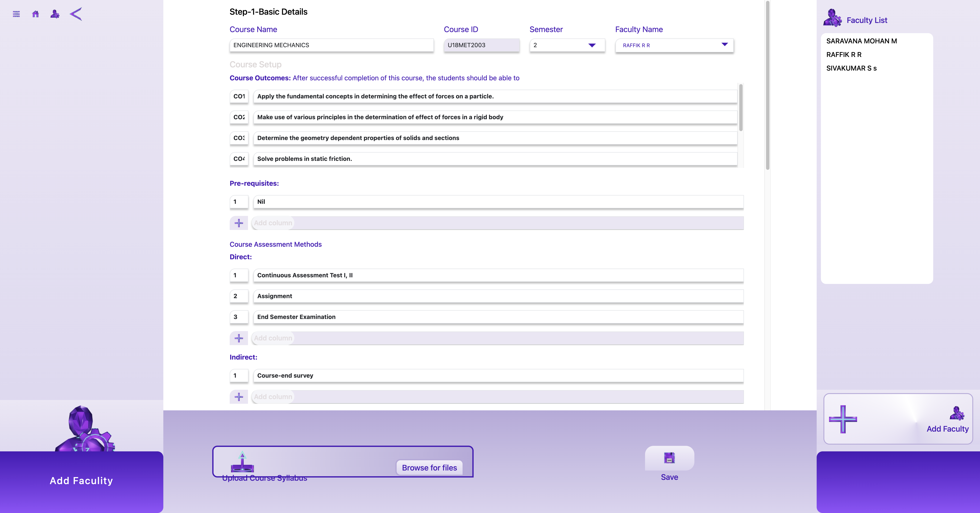Go to home via house icon
980x513 pixels.
point(35,14)
